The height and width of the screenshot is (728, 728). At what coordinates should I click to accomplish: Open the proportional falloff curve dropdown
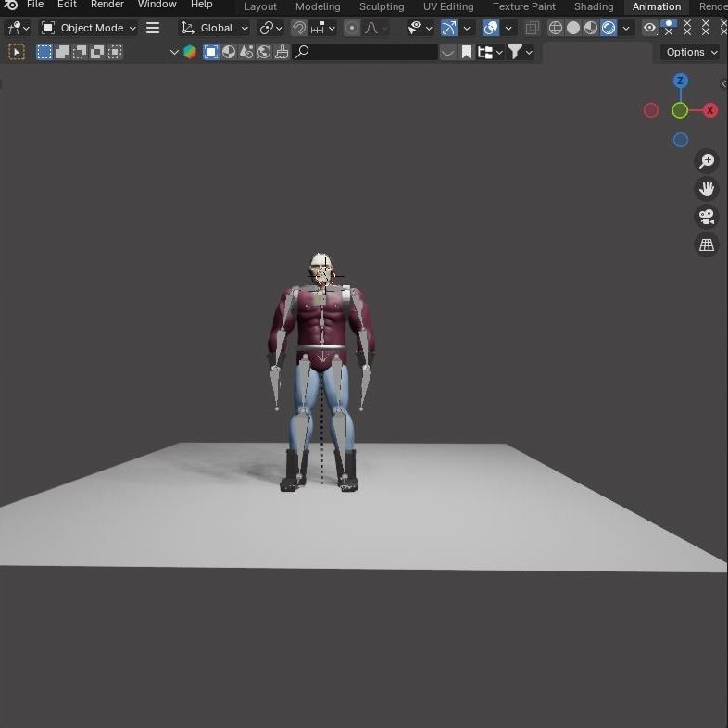[375, 29]
